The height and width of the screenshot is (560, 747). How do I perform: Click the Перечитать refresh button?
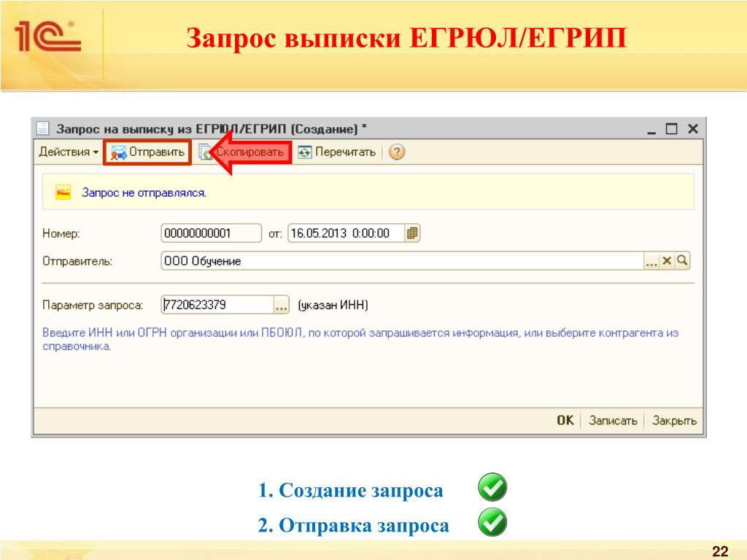pos(337,152)
